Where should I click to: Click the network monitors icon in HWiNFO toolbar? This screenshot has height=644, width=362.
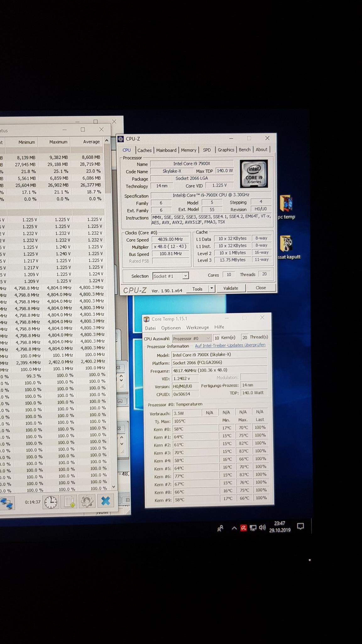coord(6,503)
